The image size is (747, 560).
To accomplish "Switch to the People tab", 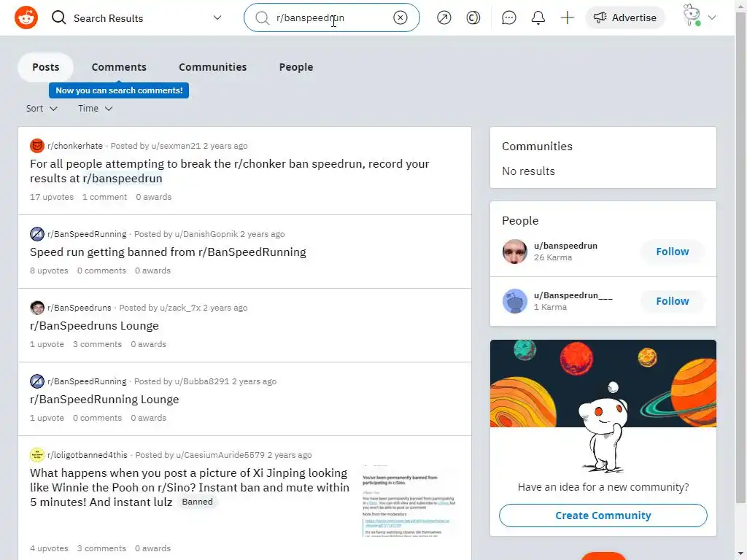I will pos(296,67).
